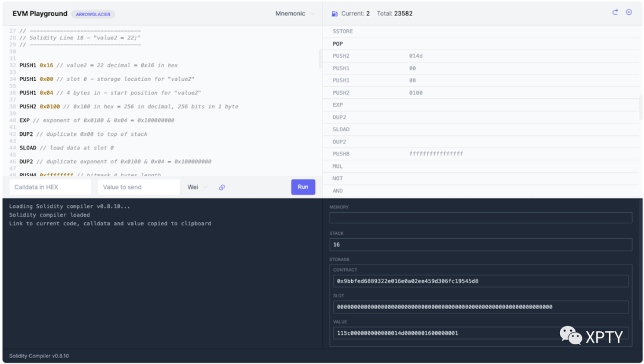Click the SLOAD instruction in the list
This screenshot has width=644, height=364.
pyautogui.click(x=341, y=129)
